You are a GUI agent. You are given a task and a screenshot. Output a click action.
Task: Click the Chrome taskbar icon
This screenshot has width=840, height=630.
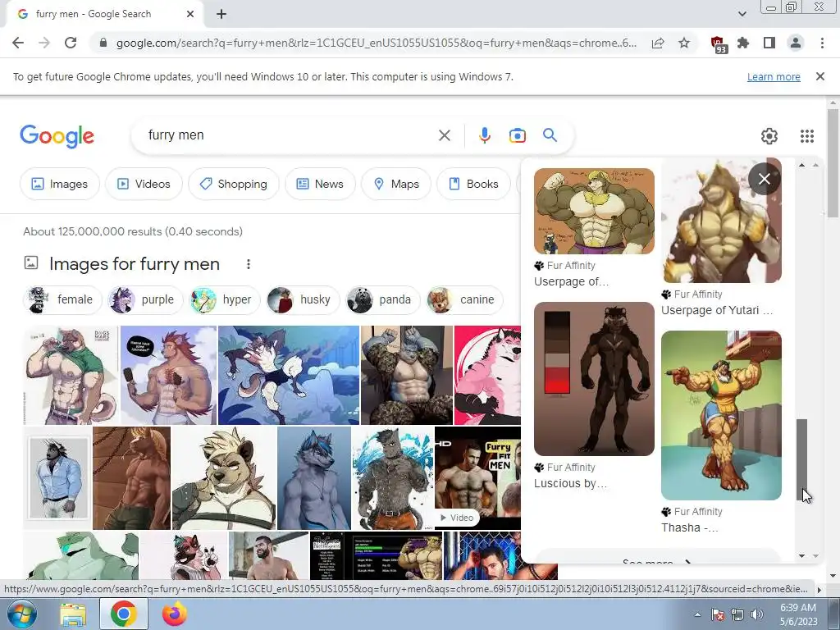click(x=123, y=614)
